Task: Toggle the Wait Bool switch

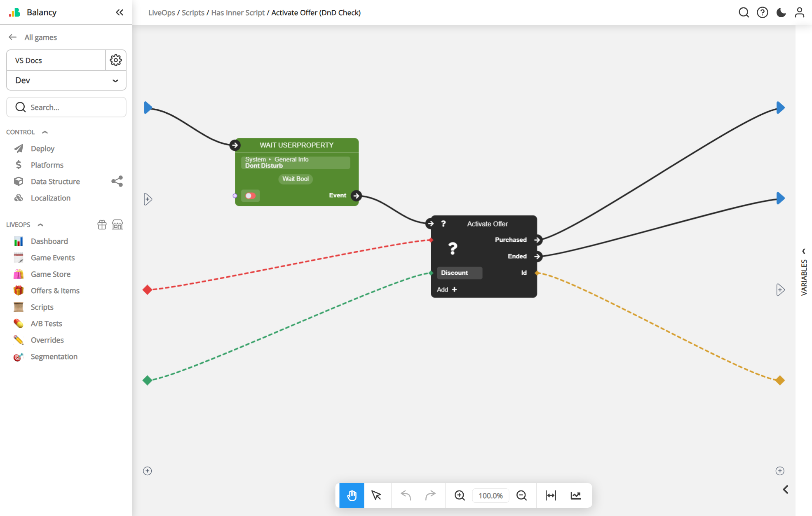Action: tap(250, 196)
